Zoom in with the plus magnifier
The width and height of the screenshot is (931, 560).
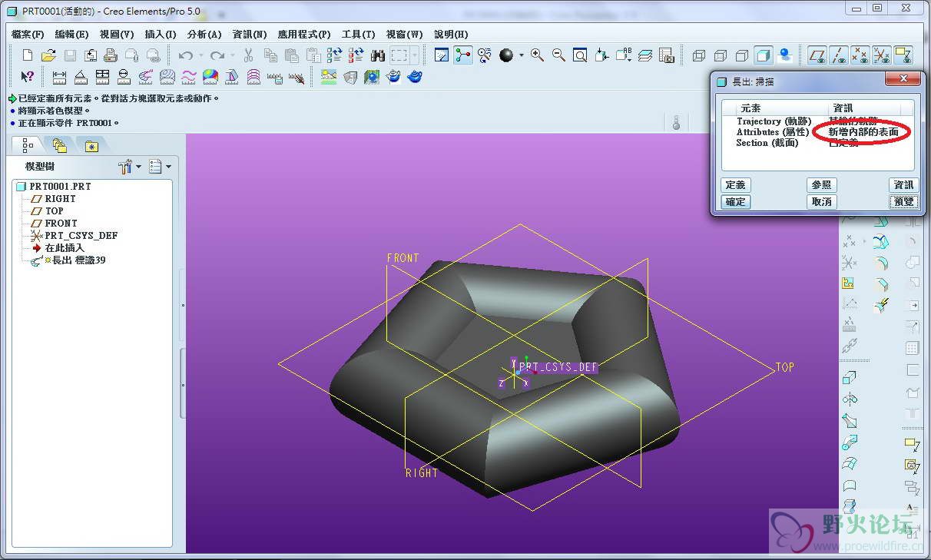pos(538,55)
